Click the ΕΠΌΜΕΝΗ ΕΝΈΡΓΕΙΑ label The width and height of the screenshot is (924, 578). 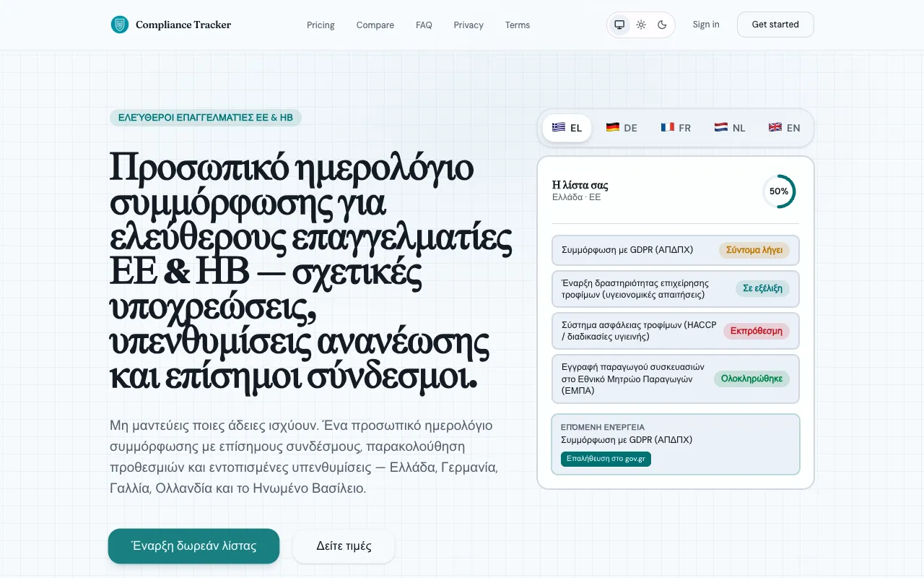point(603,427)
